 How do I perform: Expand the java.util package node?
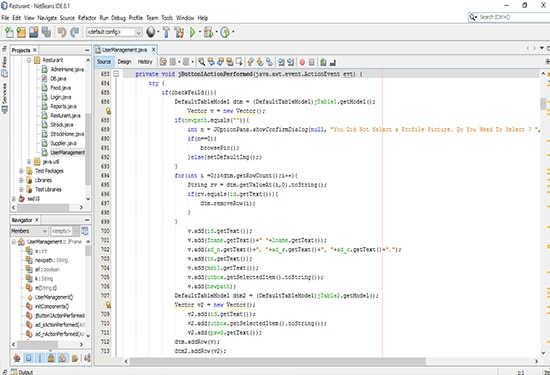click(29, 162)
